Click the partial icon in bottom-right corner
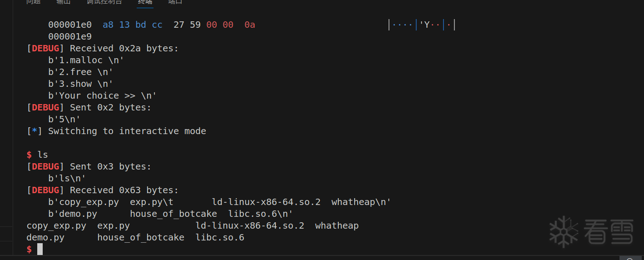This screenshot has width=644, height=260. (630, 259)
